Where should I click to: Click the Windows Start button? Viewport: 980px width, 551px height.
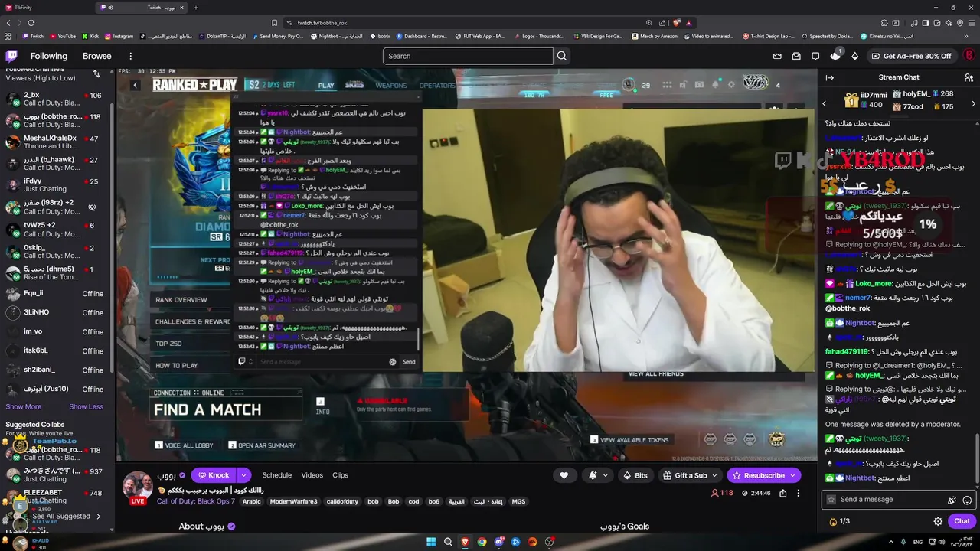pyautogui.click(x=431, y=542)
